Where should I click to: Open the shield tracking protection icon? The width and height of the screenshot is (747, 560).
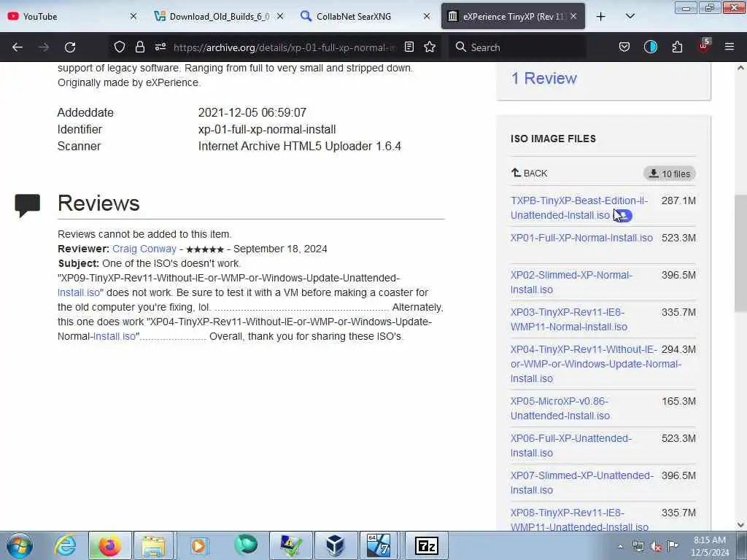[119, 47]
